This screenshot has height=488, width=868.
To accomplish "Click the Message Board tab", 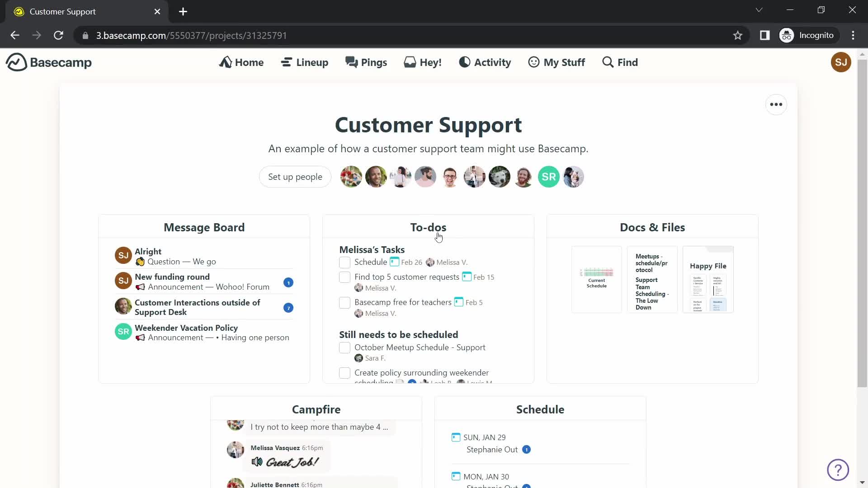I will tap(204, 227).
